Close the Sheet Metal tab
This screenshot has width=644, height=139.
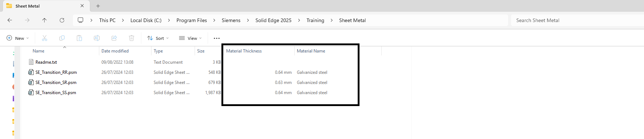point(82,6)
